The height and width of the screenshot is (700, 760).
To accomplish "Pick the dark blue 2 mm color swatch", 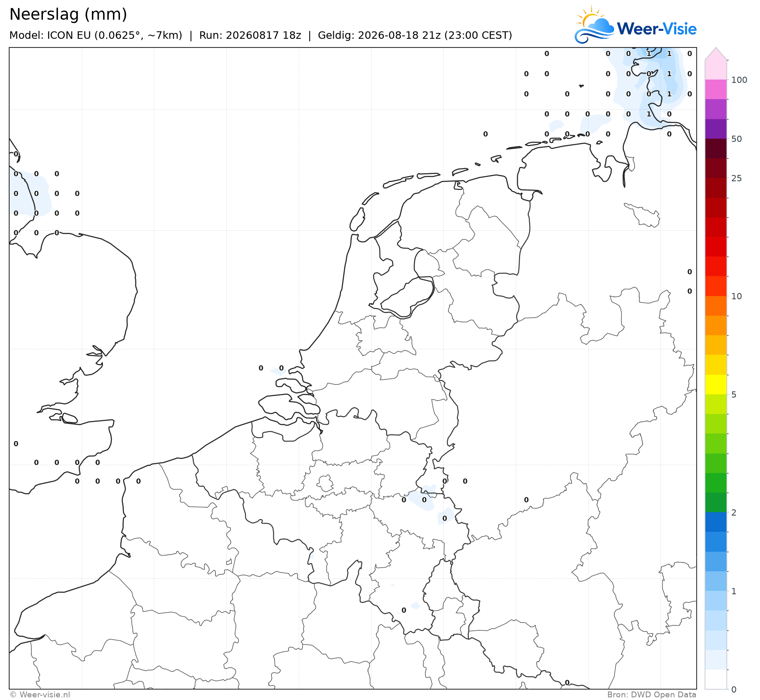I will point(716,522).
